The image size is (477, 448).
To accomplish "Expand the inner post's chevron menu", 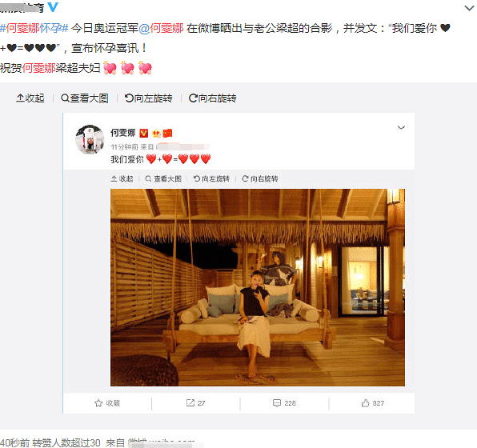I will (401, 127).
